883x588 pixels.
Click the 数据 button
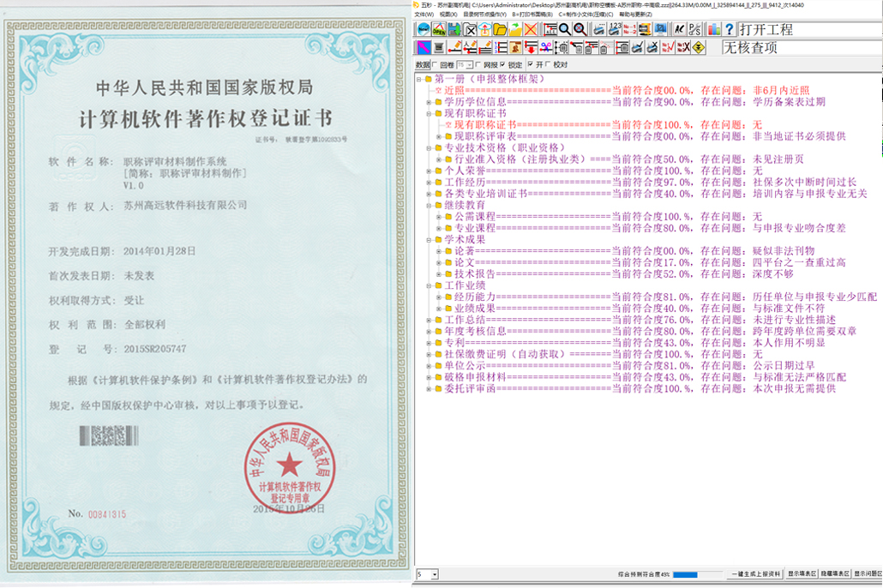point(423,65)
